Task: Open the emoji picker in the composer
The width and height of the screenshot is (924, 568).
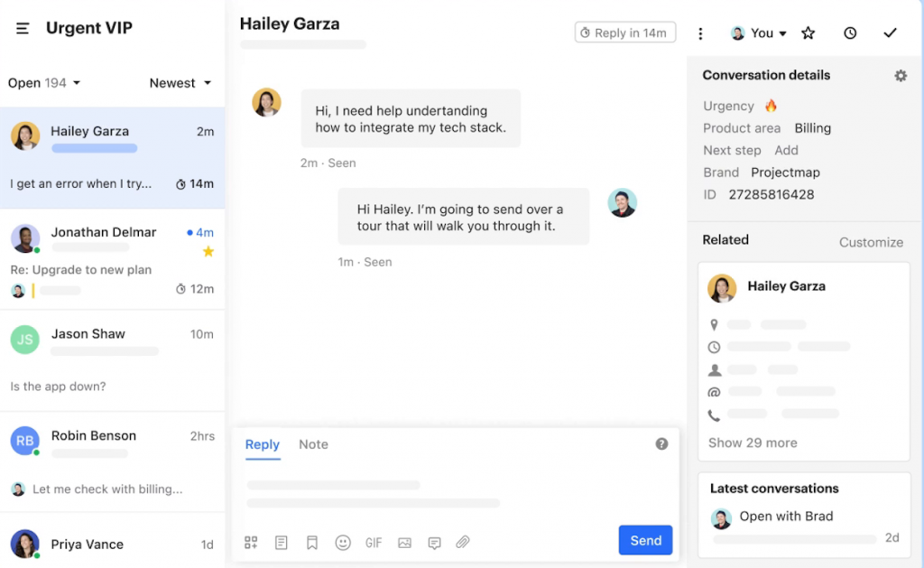Action: 343,542
